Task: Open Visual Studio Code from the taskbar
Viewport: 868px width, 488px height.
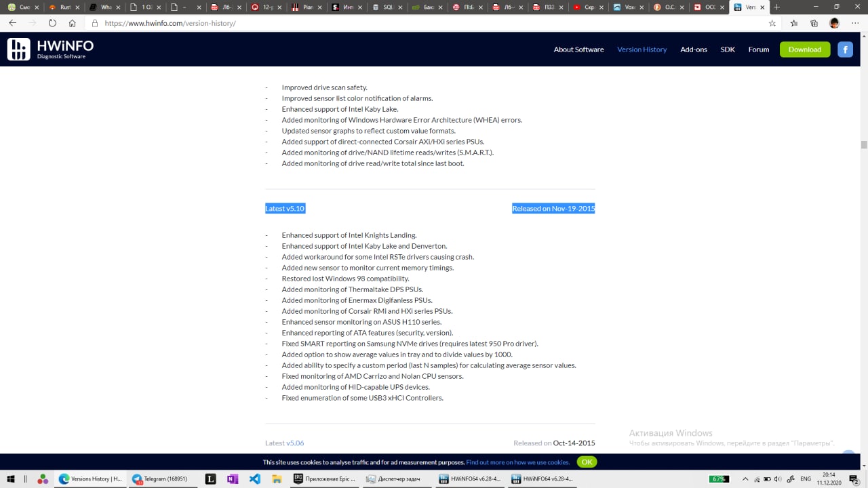Action: (x=254, y=479)
